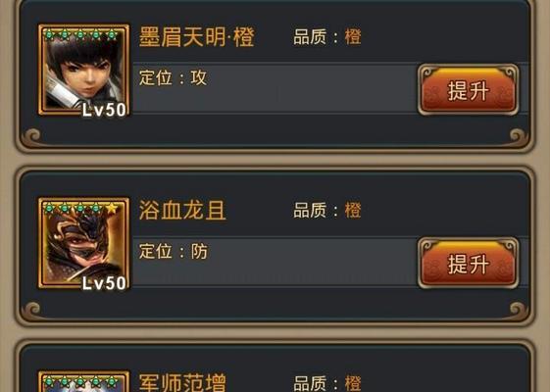
Task: Tap the star row on 军师范增 portrait
Action: point(80,381)
